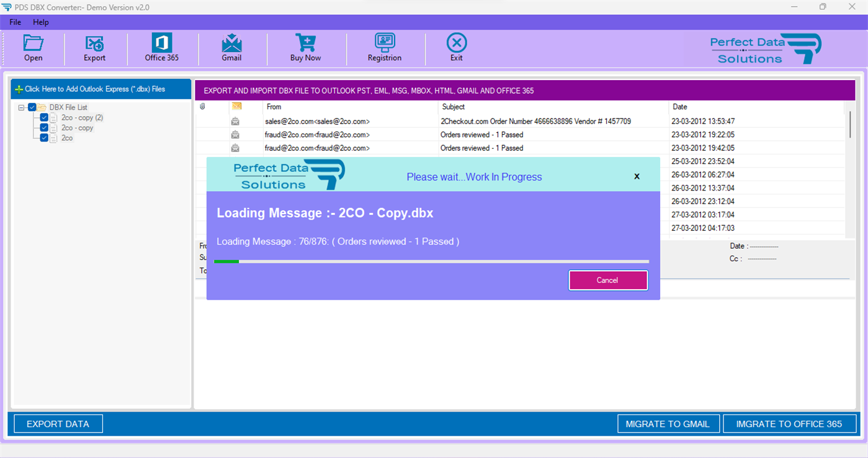
Task: Select the Export toolbar icon
Action: (x=94, y=47)
